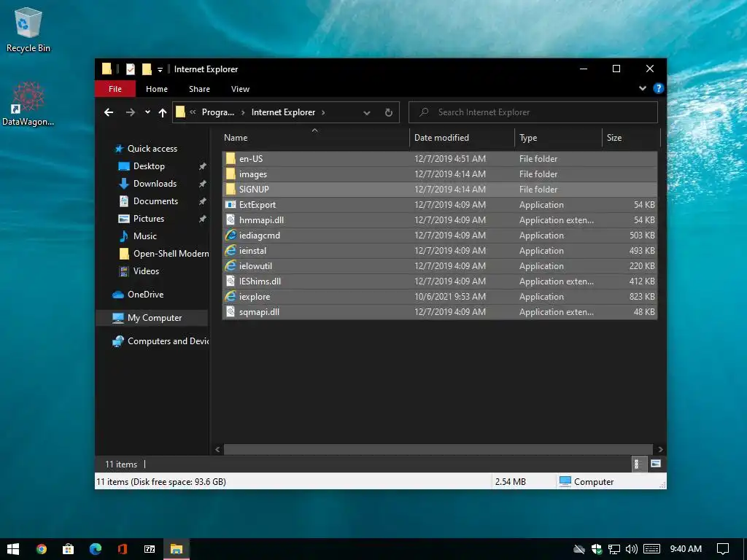Open the DataWagon desktop shortcut
Image resolution: width=747 pixels, height=560 pixels.
(28, 104)
